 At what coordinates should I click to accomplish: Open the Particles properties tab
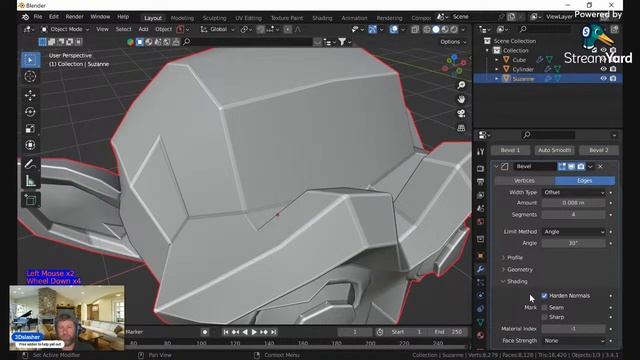(x=480, y=282)
